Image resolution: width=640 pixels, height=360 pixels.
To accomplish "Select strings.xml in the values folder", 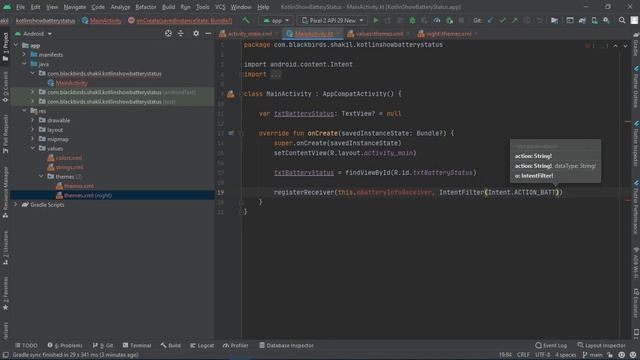I will tap(69, 167).
